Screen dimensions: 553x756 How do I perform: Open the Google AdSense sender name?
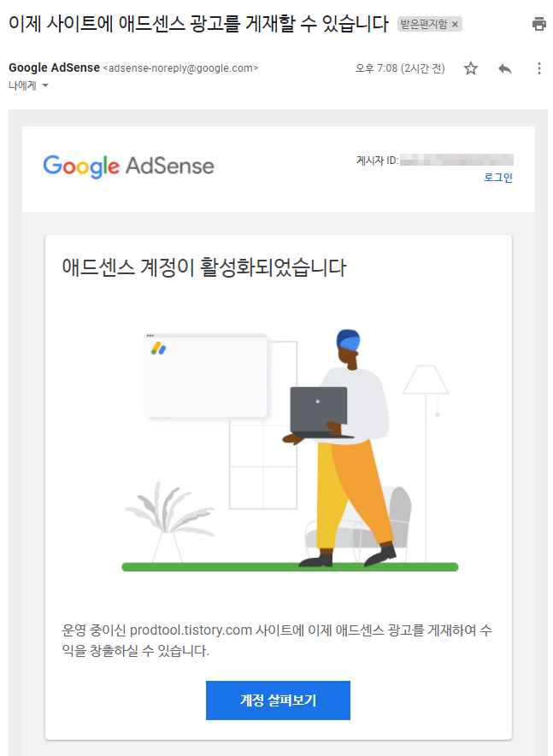coord(54,68)
